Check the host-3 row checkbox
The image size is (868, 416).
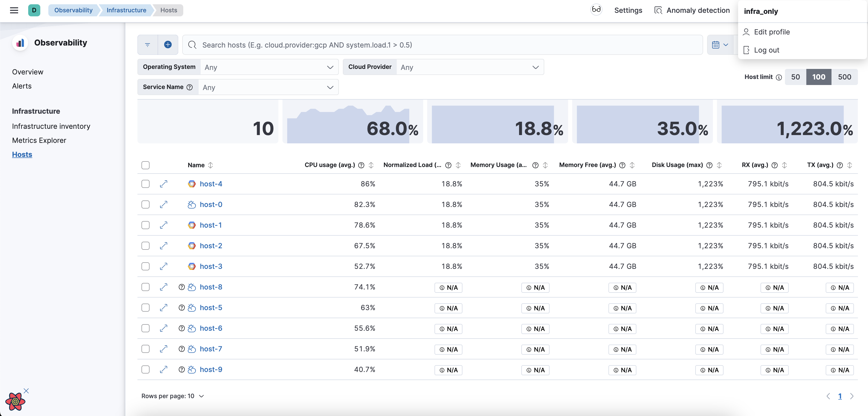146,266
